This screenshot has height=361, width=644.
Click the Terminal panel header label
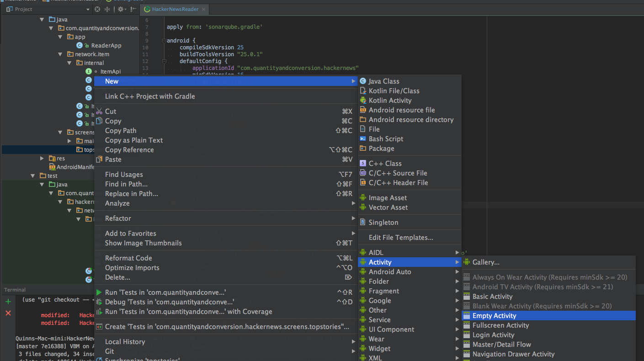tap(15, 290)
